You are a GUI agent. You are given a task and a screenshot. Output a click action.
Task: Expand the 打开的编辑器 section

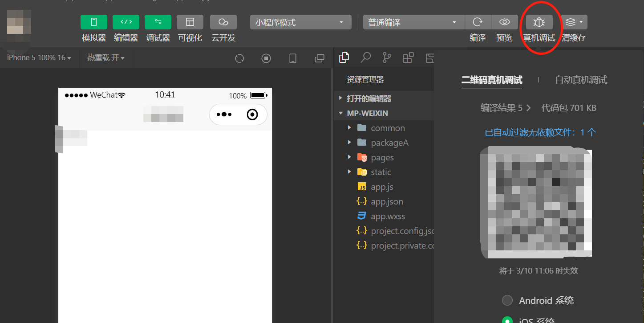(x=384, y=98)
